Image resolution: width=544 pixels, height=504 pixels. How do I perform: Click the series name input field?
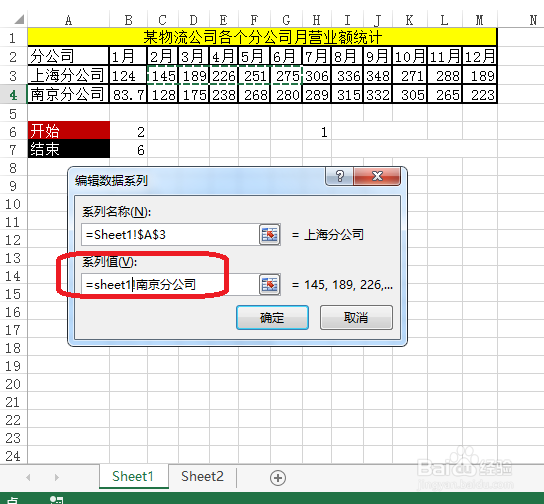pyautogui.click(x=170, y=235)
